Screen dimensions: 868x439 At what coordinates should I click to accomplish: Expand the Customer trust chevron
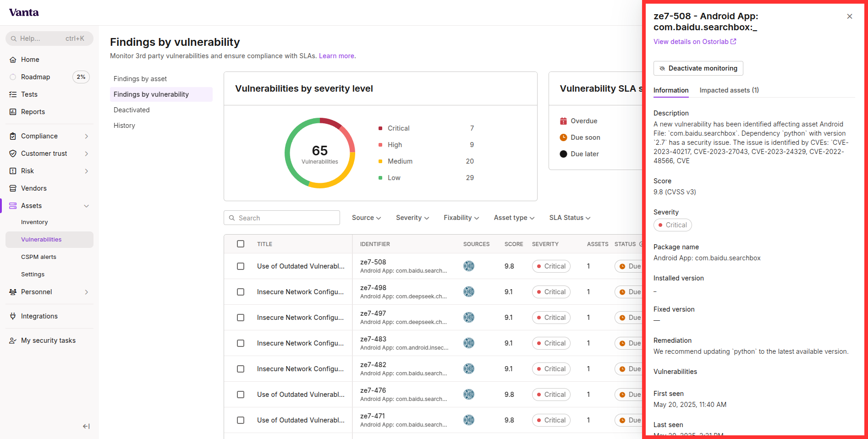point(87,154)
